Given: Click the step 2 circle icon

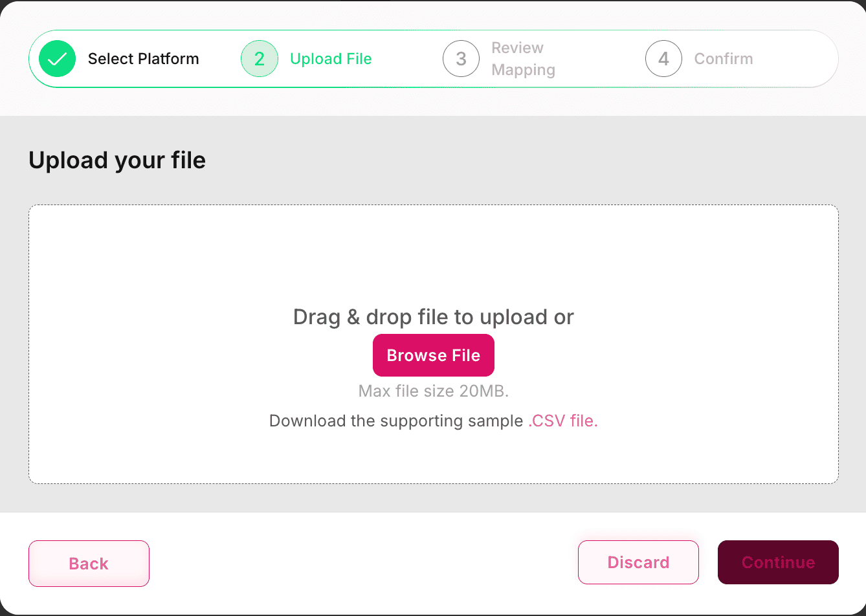Looking at the screenshot, I should click(x=260, y=59).
